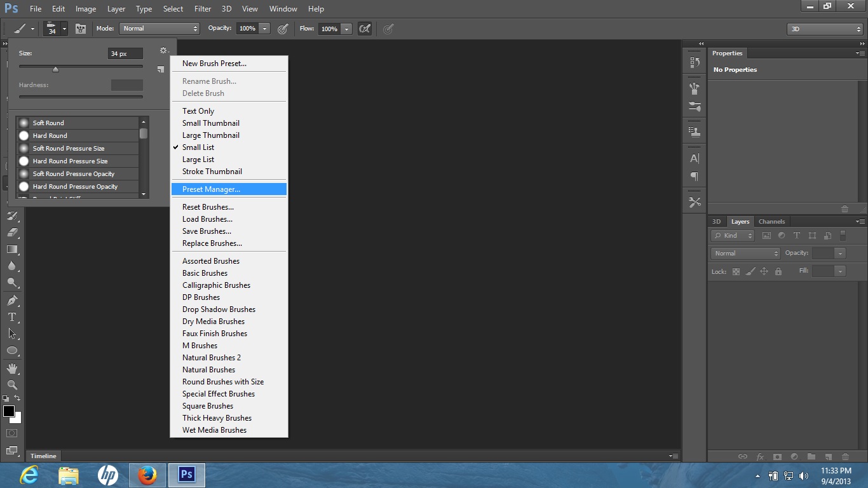
Task: Open the brush Mode dropdown
Action: coord(159,29)
